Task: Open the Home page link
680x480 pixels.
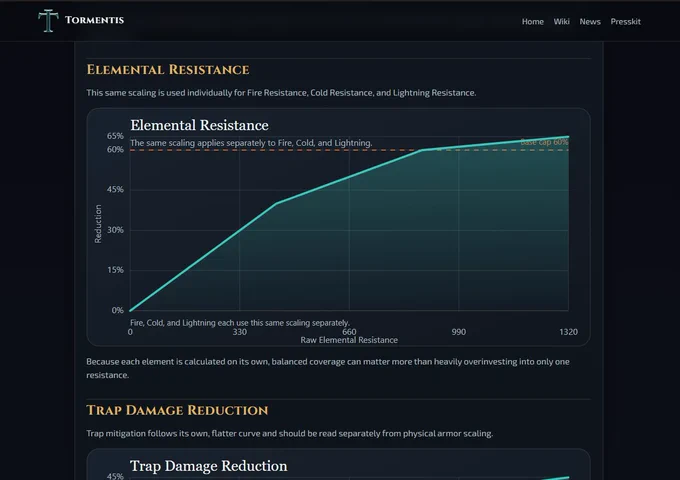Action: tap(533, 22)
